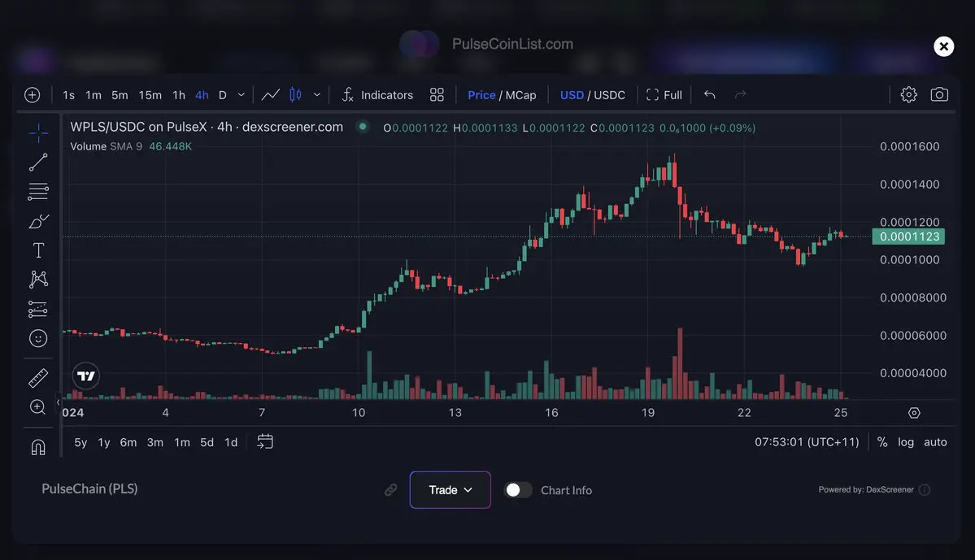Open the prediction and measurement tools
This screenshot has height=560, width=975.
[x=38, y=309]
